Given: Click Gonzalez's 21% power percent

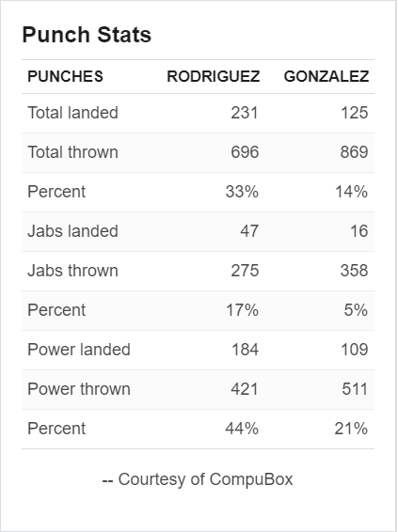Looking at the screenshot, I should (351, 429).
